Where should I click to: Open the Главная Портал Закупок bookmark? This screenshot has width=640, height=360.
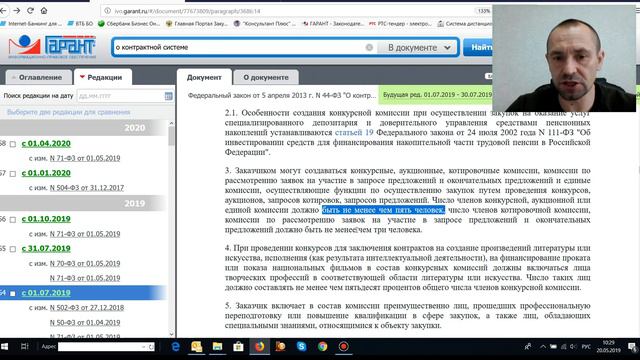(x=197, y=24)
